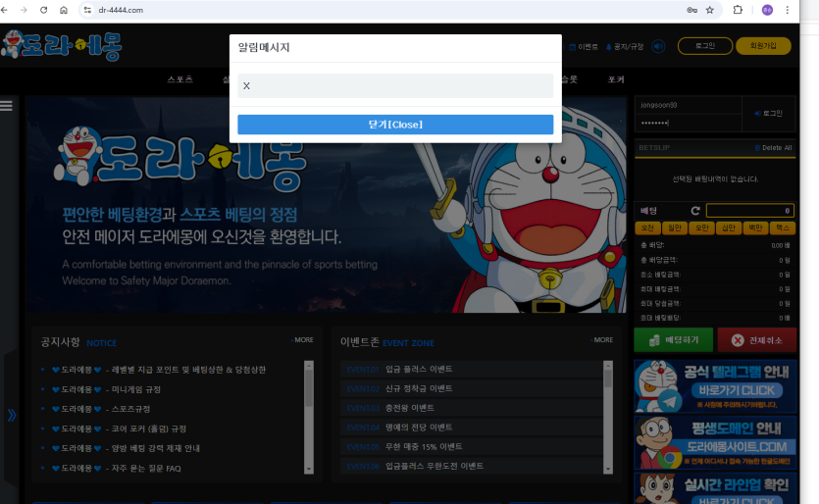
Task: Go back using browser back arrow
Action: (5, 10)
